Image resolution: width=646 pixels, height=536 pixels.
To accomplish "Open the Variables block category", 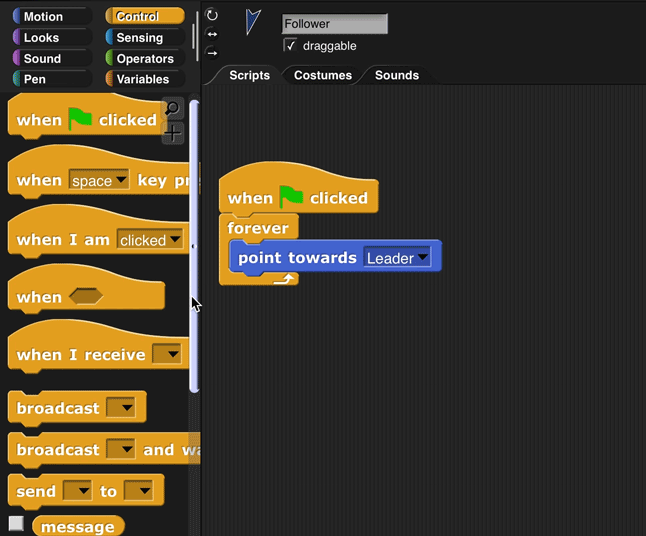I will coord(145,79).
